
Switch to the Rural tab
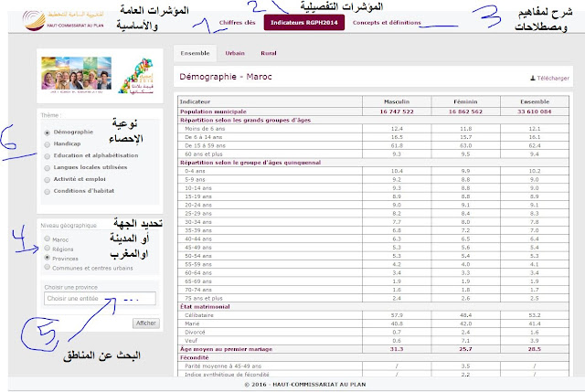pyautogui.click(x=269, y=53)
